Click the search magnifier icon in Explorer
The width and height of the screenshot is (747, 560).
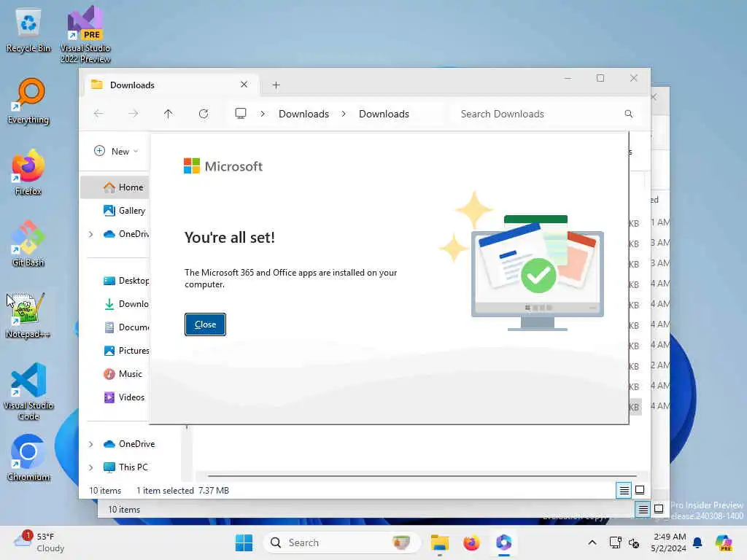coord(628,114)
